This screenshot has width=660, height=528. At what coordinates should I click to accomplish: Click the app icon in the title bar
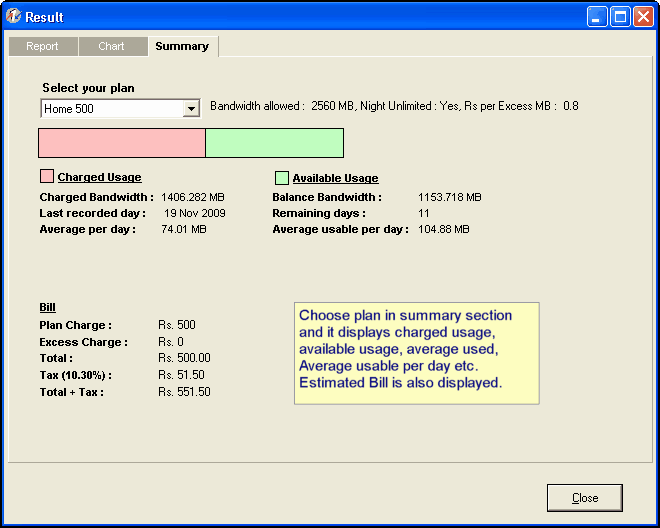14,16
